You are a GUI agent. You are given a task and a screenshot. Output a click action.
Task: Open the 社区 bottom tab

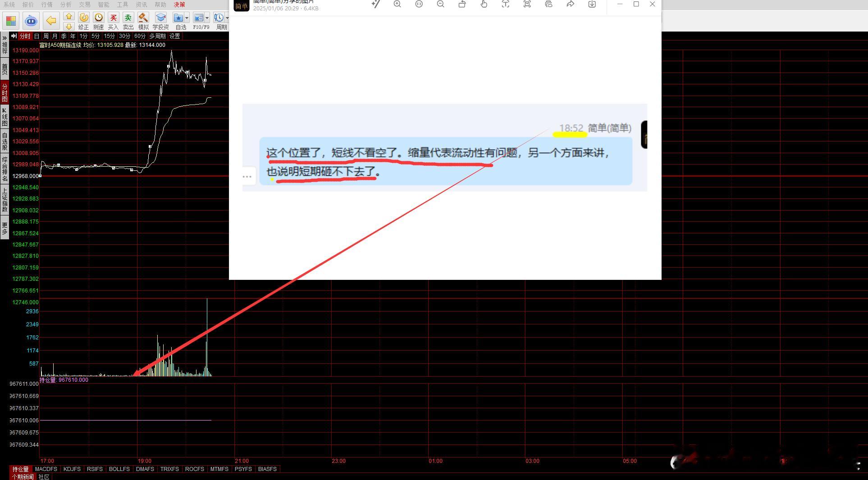[44, 477]
